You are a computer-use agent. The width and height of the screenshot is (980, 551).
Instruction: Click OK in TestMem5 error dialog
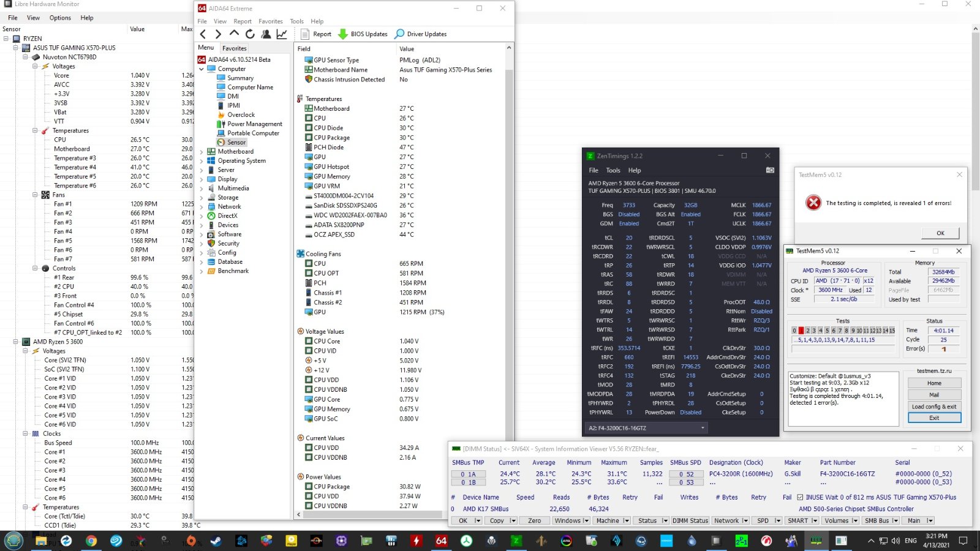940,233
